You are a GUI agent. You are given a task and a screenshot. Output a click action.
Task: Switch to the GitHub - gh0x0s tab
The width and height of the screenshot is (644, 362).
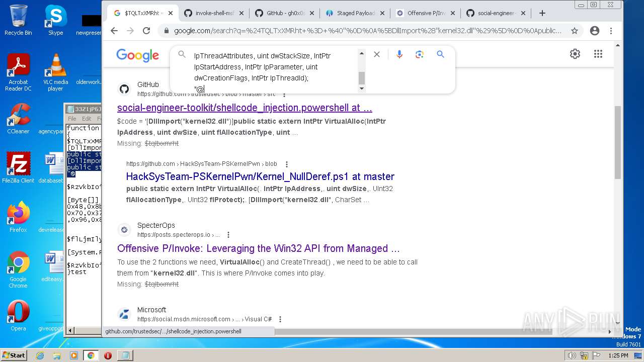click(284, 13)
